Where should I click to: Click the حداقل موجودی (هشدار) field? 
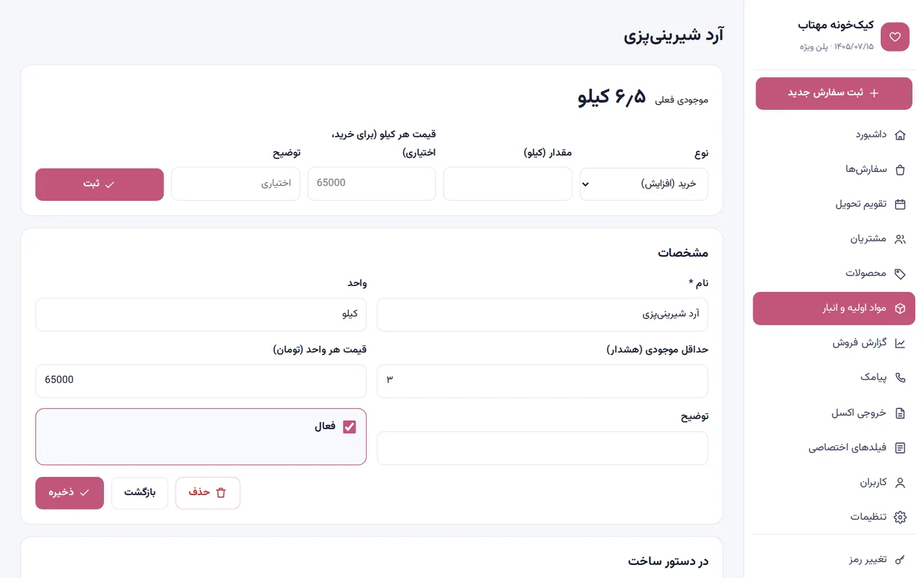point(543,381)
